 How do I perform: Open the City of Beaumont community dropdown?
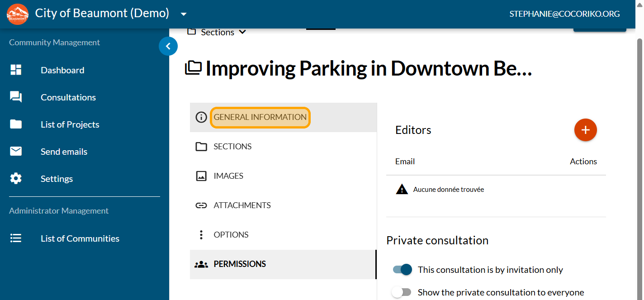(x=184, y=14)
